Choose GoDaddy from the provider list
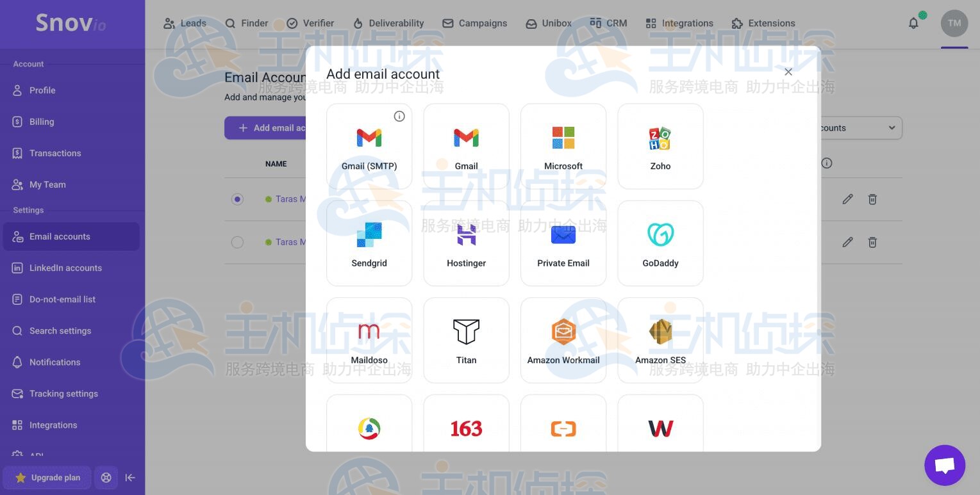Screen dimensions: 980x495 tap(660, 243)
